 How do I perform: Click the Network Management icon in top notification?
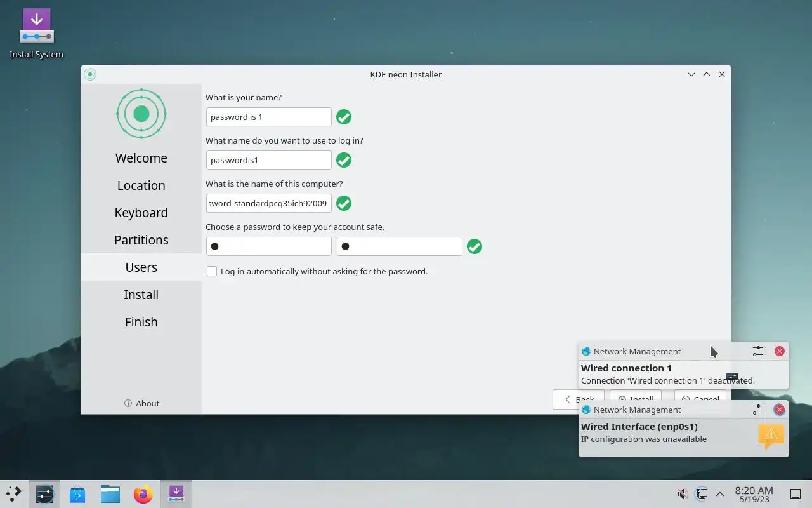tap(586, 351)
